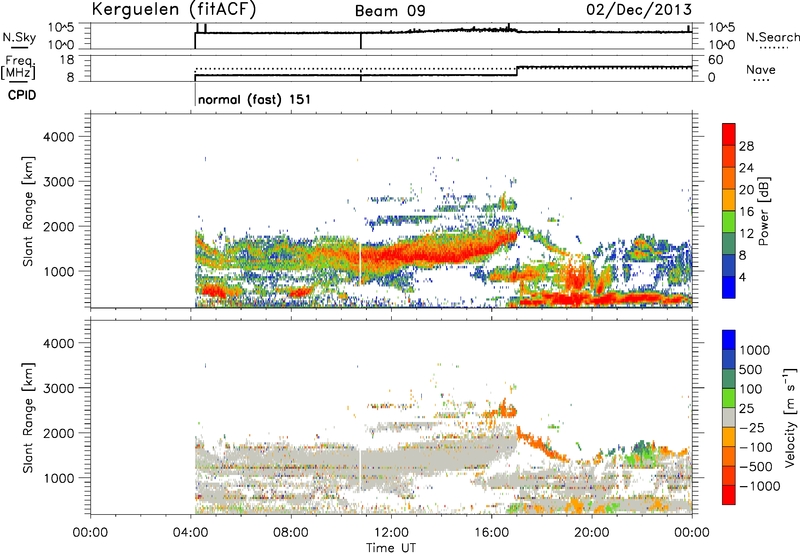Viewport: 800px width, 554px height.
Task: Pick the dark green 8–12 dB colorbar segment
Action: 729,244
